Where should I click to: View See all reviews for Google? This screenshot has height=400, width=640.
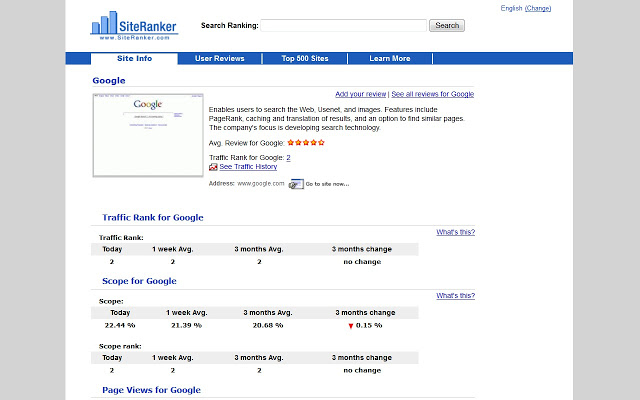(432, 94)
